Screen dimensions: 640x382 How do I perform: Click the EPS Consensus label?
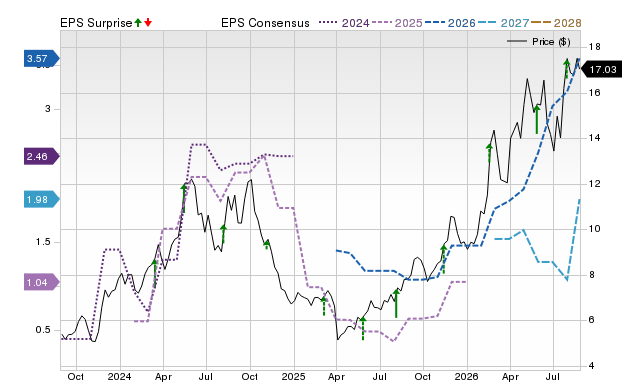click(x=265, y=23)
